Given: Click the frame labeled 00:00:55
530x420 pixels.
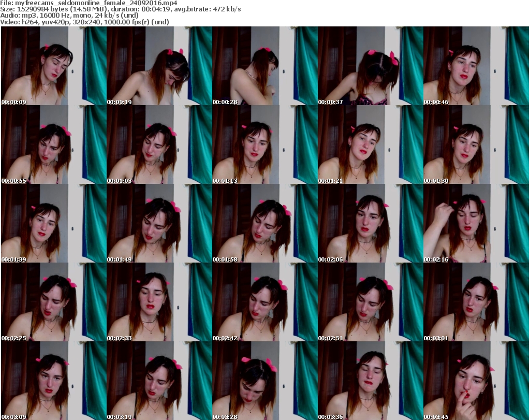Looking at the screenshot, I should [x=53, y=144].
